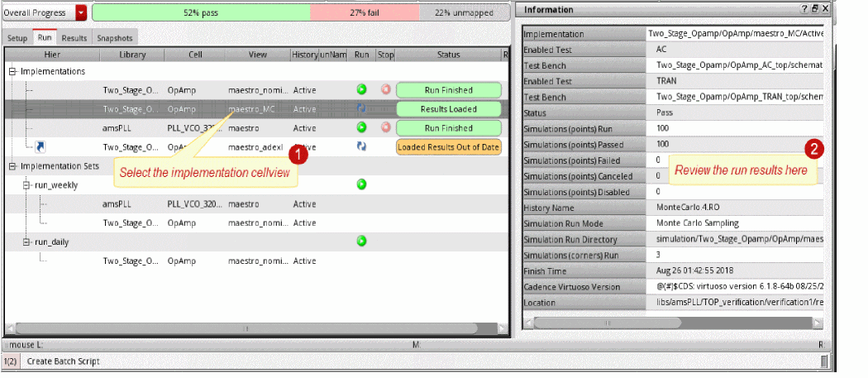Collapse the run_daily set
Screen dimensions: 868x378
click(26, 242)
